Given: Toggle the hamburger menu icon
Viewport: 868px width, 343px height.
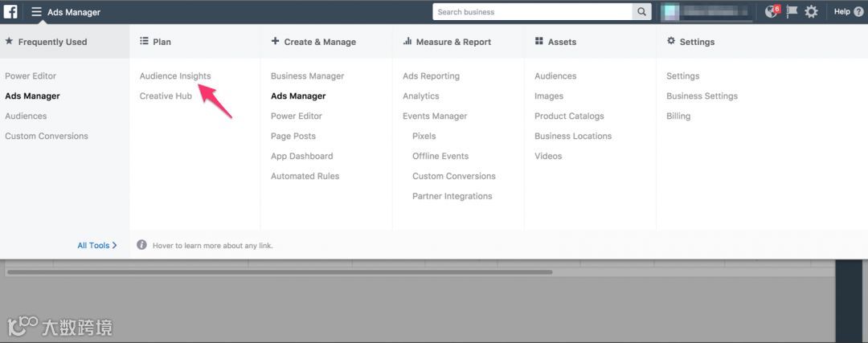Looking at the screenshot, I should point(36,11).
